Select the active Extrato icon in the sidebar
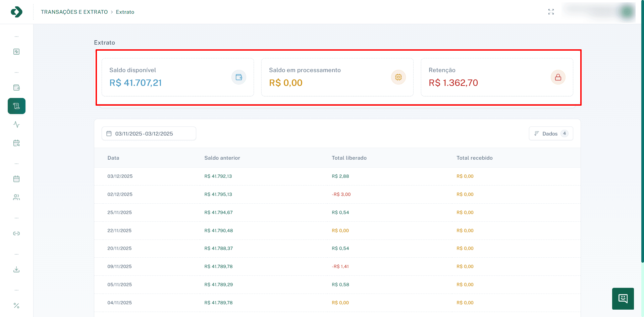The width and height of the screenshot is (644, 317). [16, 106]
